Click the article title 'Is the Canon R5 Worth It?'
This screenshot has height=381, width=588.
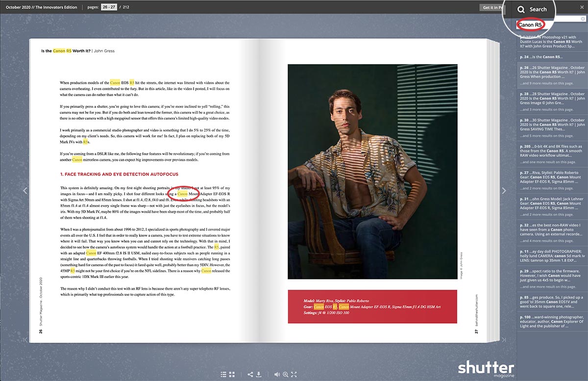(66, 51)
